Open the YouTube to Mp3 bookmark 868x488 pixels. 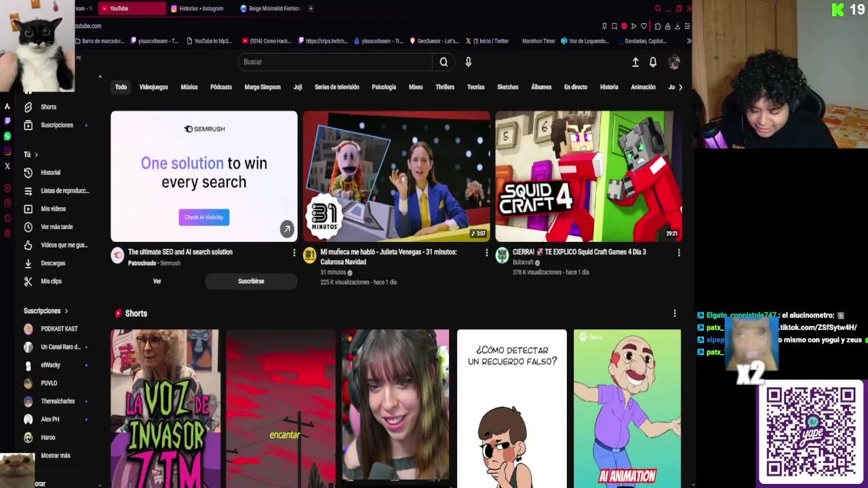(x=208, y=41)
